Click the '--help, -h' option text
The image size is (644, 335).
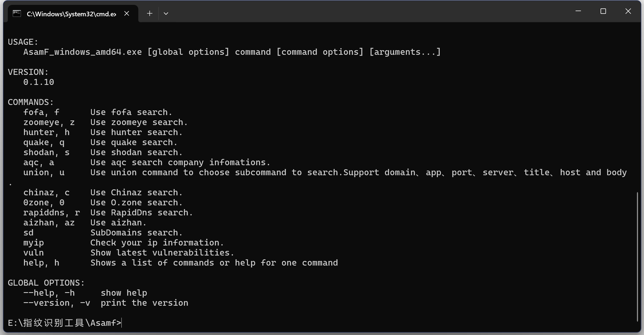pyautogui.click(x=49, y=293)
